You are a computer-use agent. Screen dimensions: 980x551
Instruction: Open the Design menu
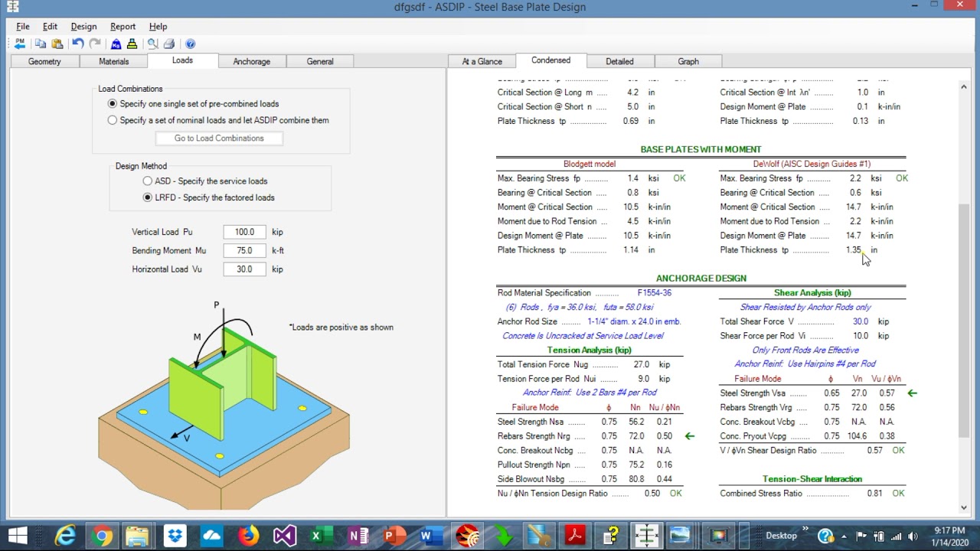(x=83, y=26)
